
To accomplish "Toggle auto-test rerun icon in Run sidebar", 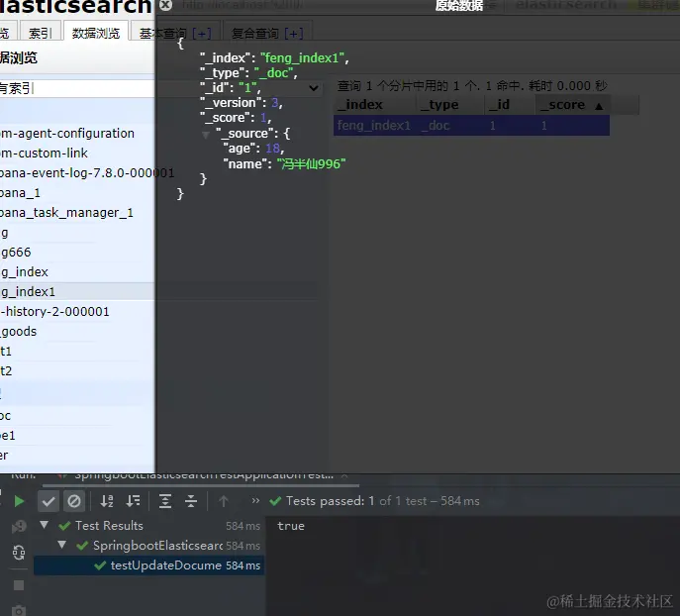I will tap(19, 553).
